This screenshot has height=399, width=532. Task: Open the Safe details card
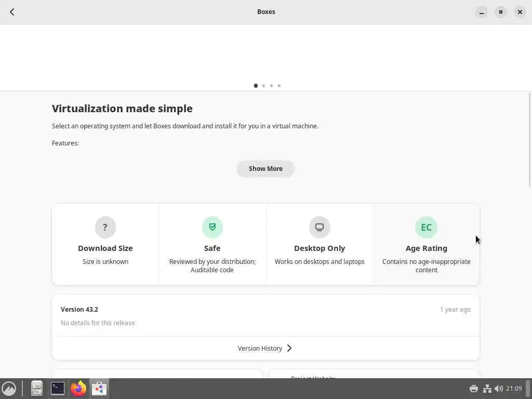(212, 244)
